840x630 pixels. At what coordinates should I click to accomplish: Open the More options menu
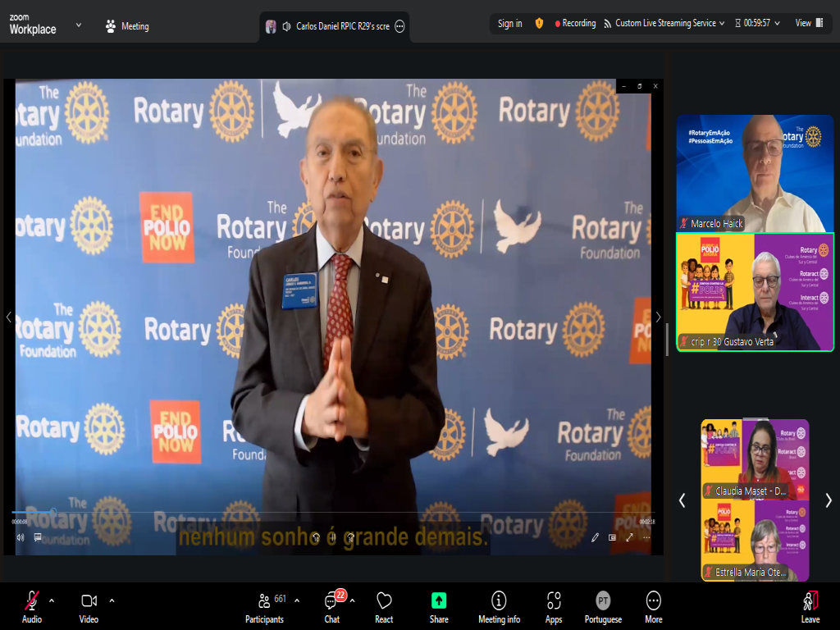click(653, 605)
